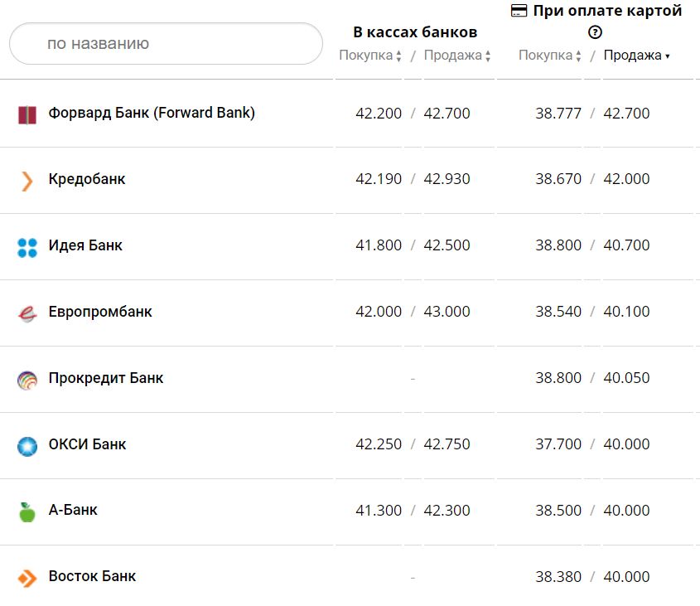Focus the search by name field
700x606 pixels.
pyautogui.click(x=166, y=43)
